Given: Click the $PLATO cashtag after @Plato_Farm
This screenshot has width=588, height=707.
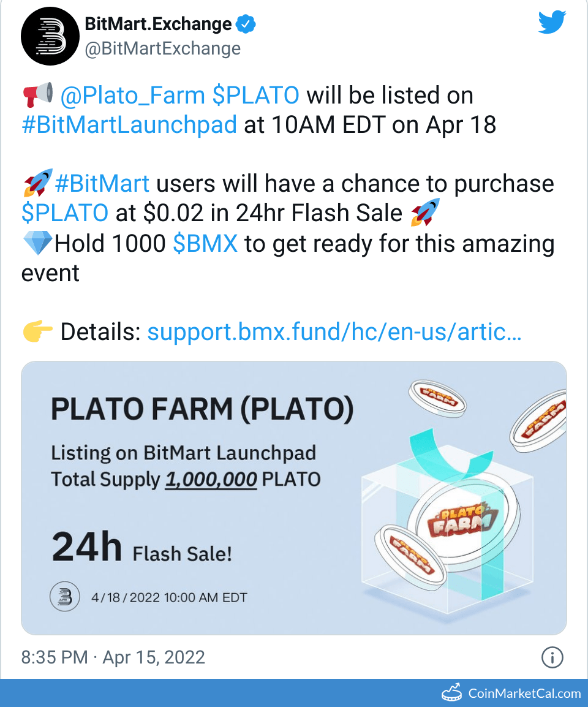Looking at the screenshot, I should pos(256,96).
